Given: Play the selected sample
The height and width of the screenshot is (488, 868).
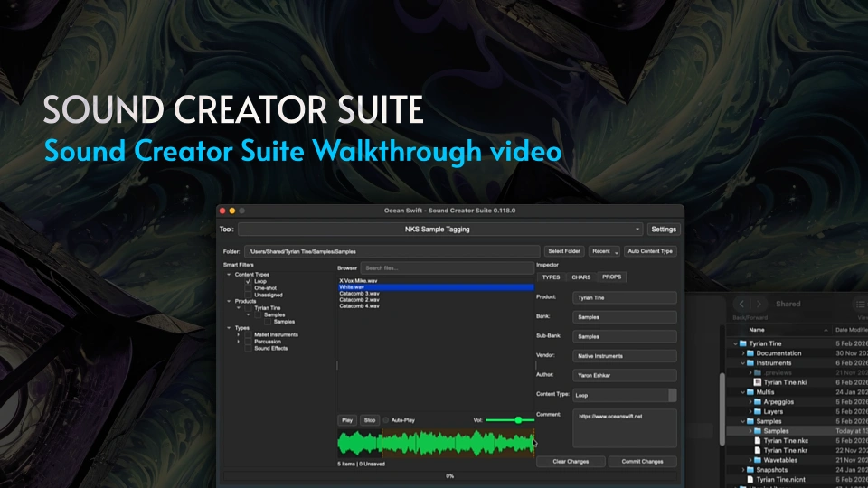Looking at the screenshot, I should pyautogui.click(x=347, y=420).
